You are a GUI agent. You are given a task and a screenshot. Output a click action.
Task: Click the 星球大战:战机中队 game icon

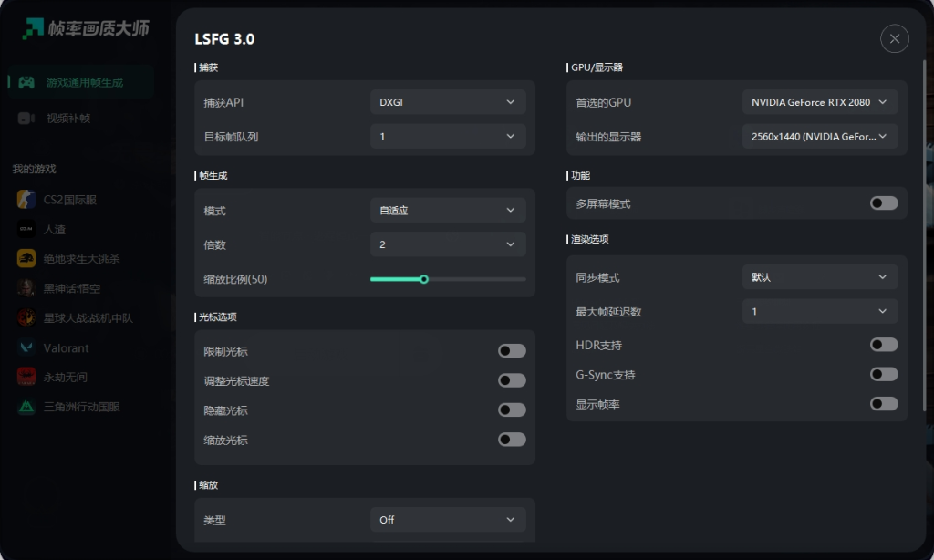(x=26, y=318)
